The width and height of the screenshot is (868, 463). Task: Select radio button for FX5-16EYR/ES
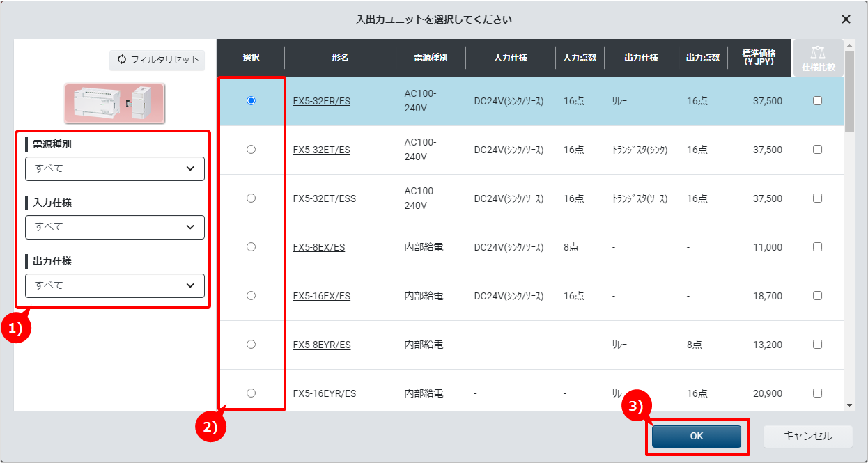[x=251, y=393]
